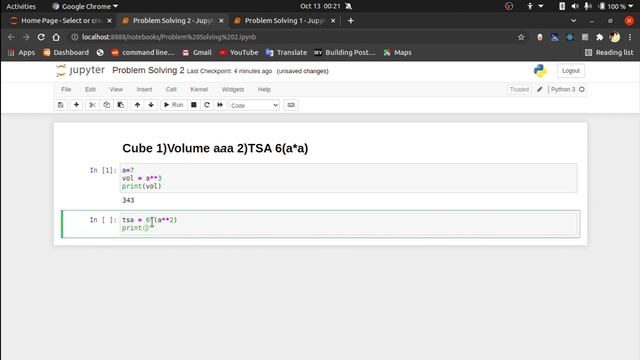
Task: Open the Insert menu
Action: (144, 89)
